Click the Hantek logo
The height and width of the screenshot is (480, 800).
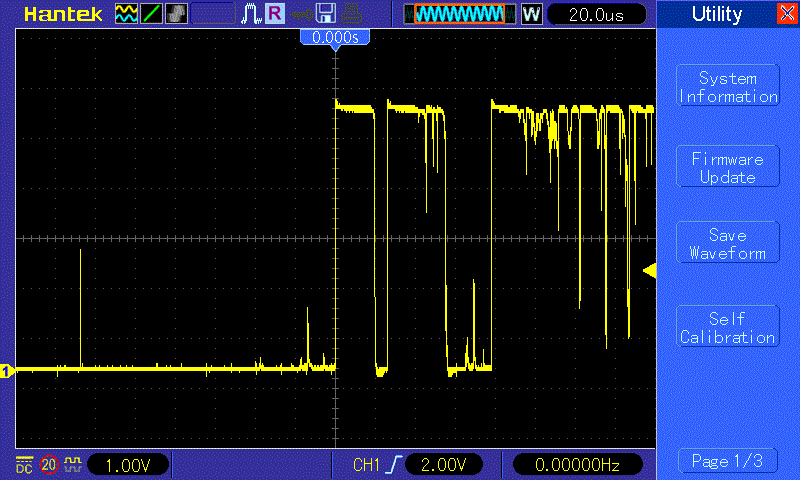(x=63, y=14)
